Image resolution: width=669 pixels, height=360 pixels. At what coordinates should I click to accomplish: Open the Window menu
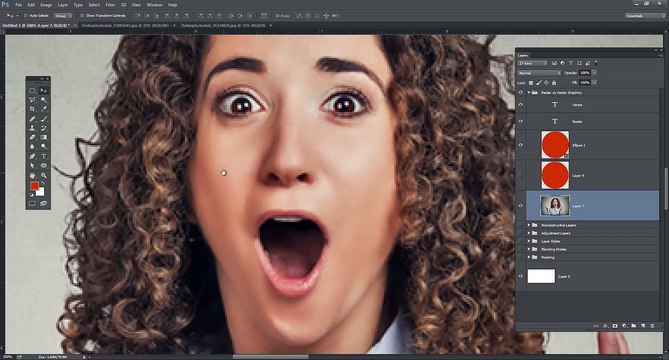pos(154,5)
